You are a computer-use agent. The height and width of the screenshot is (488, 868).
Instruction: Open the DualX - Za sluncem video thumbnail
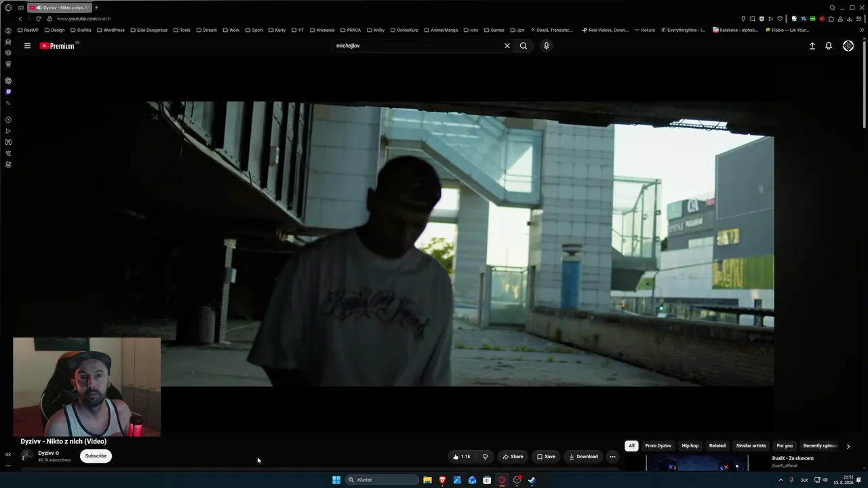point(696,463)
